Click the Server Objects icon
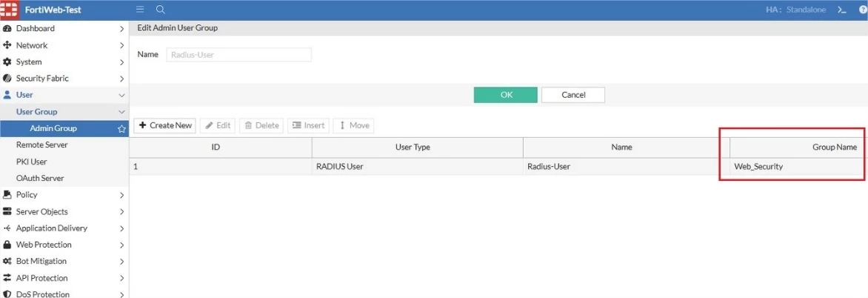This screenshot has width=868, height=298. pyautogui.click(x=7, y=211)
